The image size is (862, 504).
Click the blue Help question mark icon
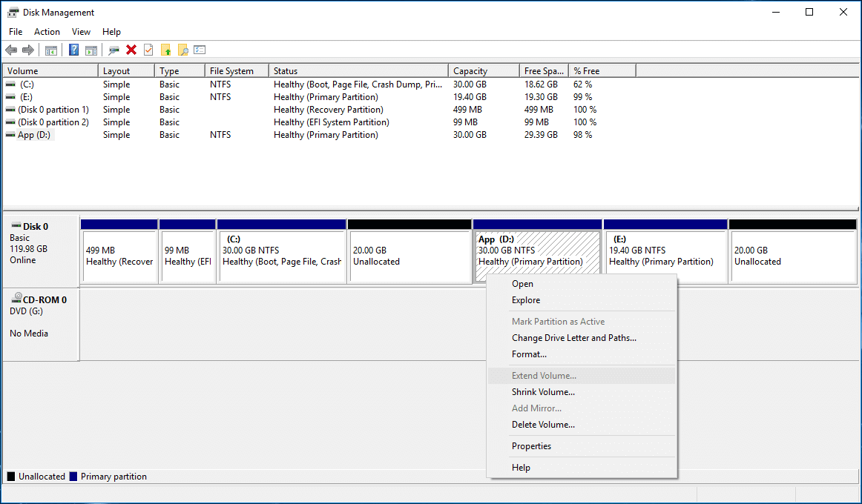pos(73,50)
